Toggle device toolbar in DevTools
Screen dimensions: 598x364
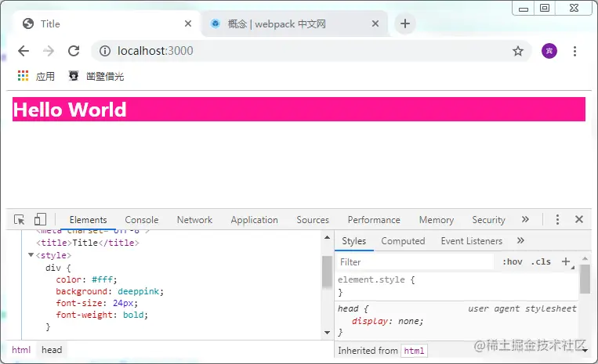pos(40,219)
